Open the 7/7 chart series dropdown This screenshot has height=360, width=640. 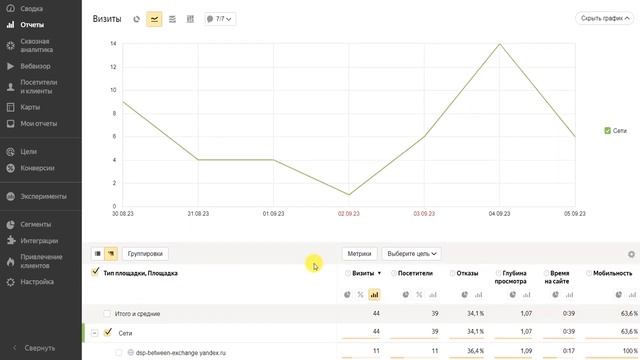click(220, 19)
